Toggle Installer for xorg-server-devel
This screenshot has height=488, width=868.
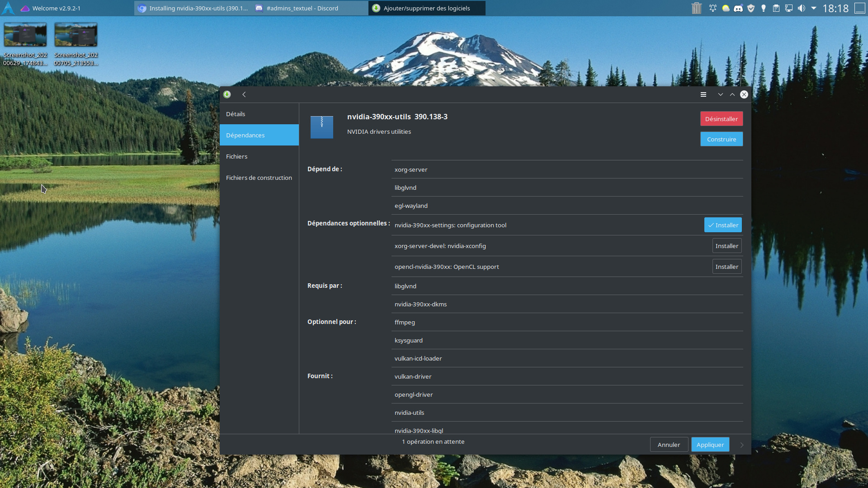726,246
